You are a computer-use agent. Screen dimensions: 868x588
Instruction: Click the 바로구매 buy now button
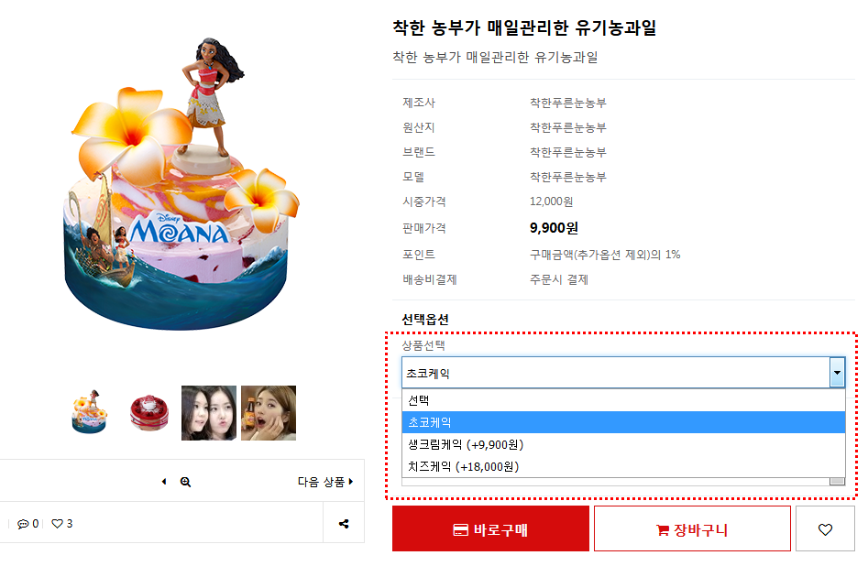490,529
